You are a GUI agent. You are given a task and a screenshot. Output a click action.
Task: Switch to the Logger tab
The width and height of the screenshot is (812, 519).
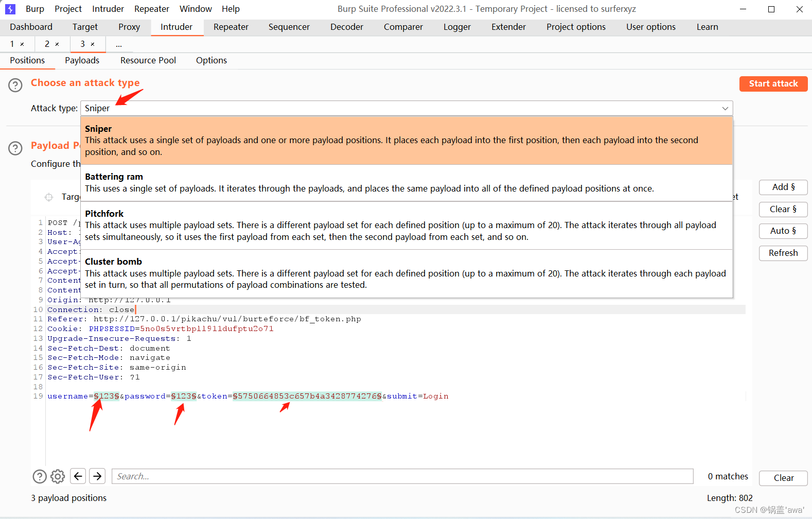pyautogui.click(x=457, y=27)
